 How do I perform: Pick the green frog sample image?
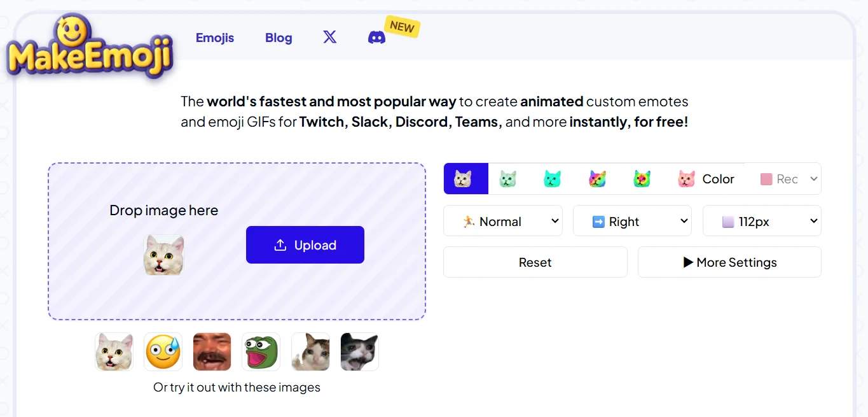[261, 351]
